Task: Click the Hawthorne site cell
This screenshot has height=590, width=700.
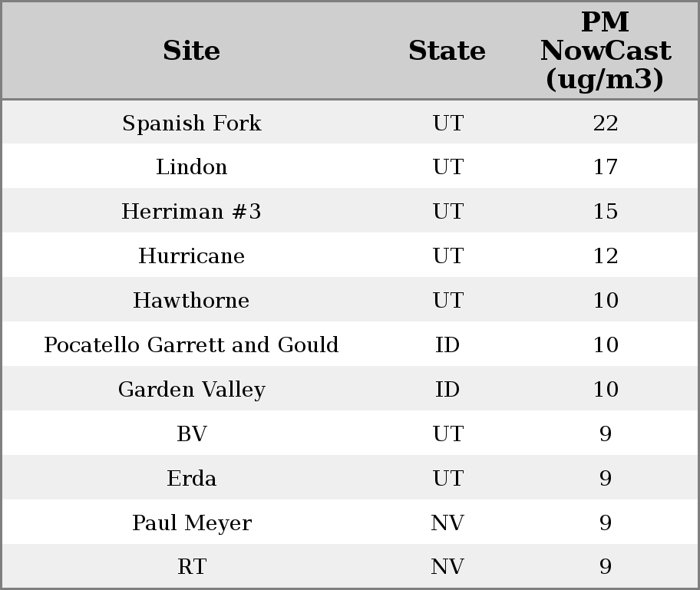Action: (191, 301)
